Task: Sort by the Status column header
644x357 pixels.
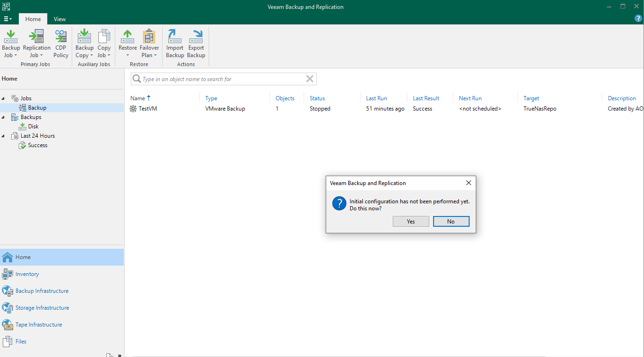Action: tap(317, 98)
